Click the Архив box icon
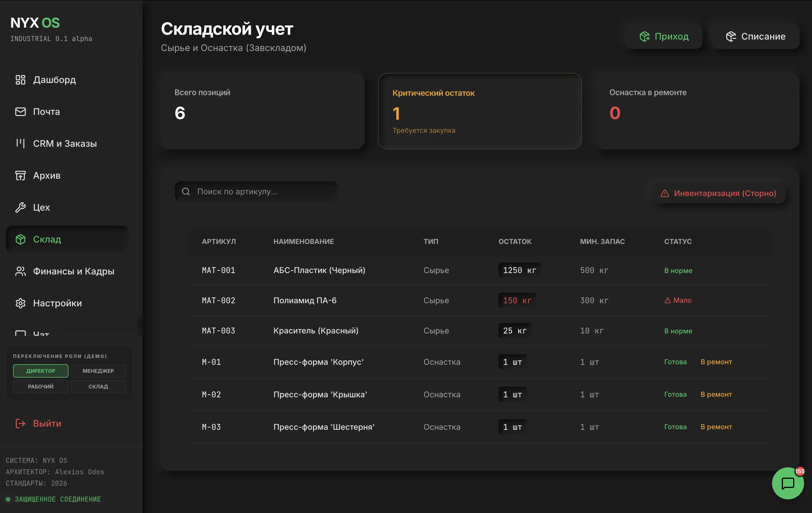 pyautogui.click(x=21, y=176)
